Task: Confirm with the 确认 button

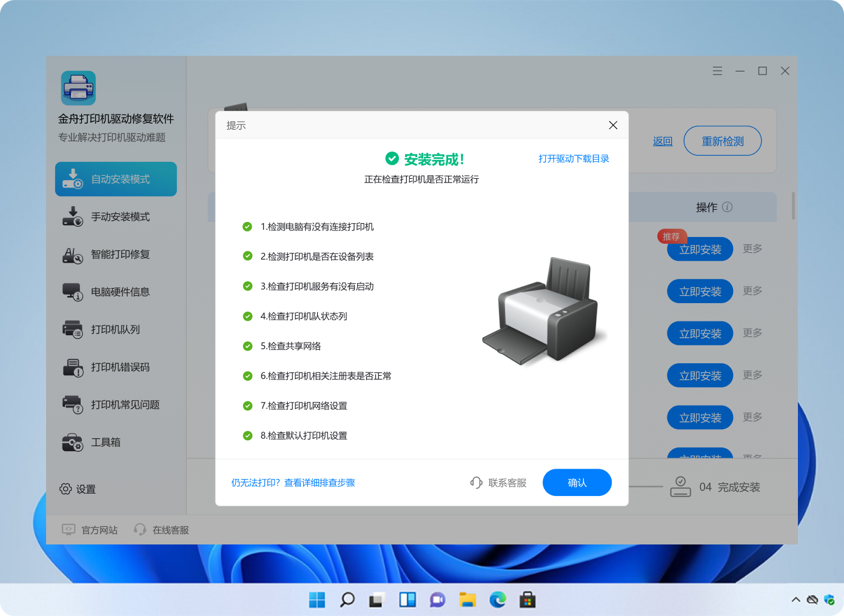Action: click(577, 482)
